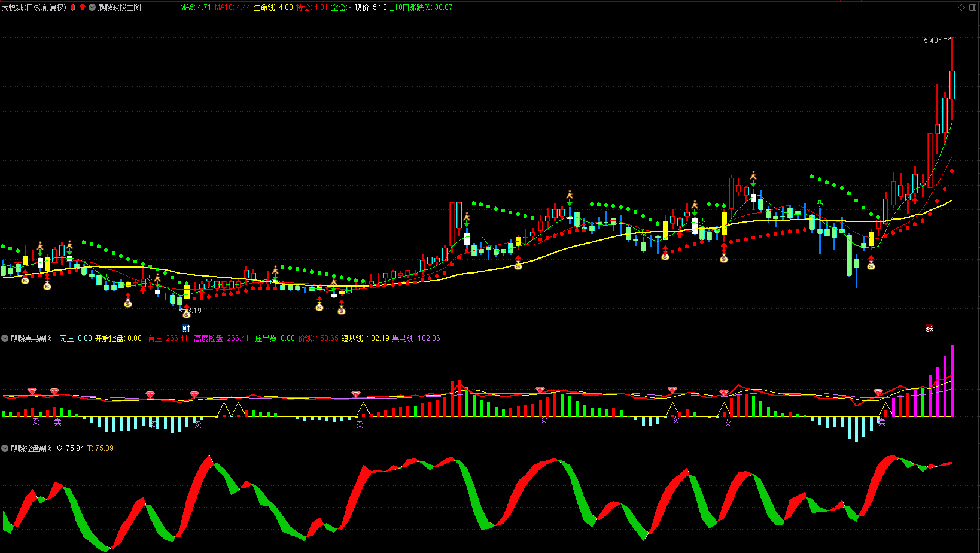The width and height of the screenshot is (980, 553).
Task: Select the 生命线 4.08 value label
Action: [273, 7]
